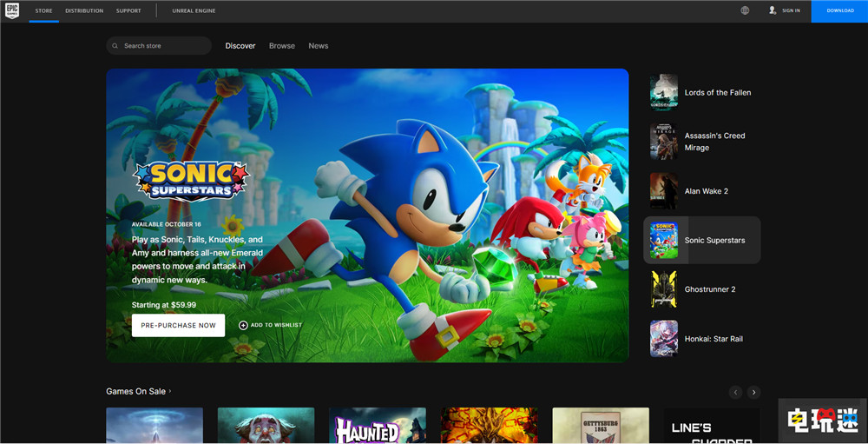Select Ghostrunner 2 in featured list
This screenshot has width=868, height=444.
click(709, 289)
